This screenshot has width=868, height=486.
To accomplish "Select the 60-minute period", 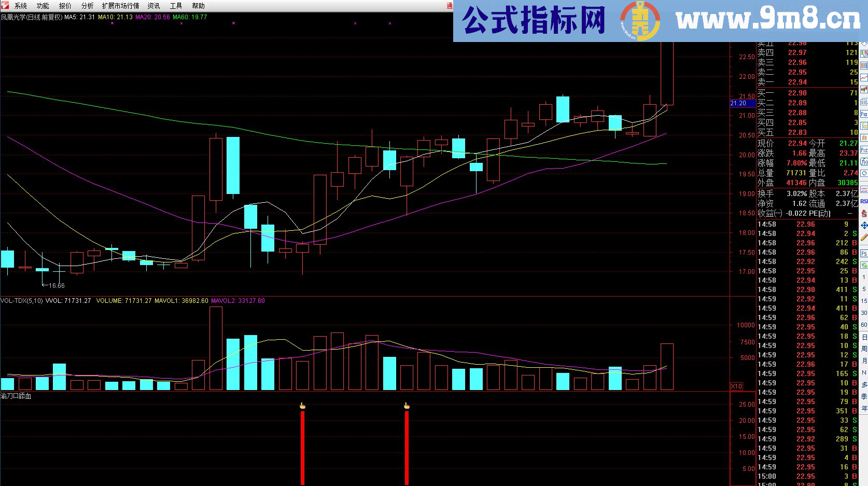I will click(x=864, y=325).
